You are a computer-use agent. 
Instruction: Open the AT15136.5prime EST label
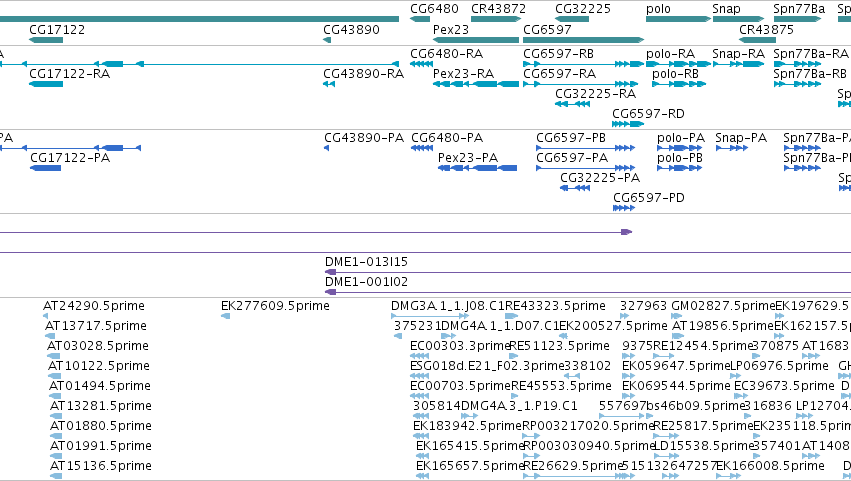101,466
